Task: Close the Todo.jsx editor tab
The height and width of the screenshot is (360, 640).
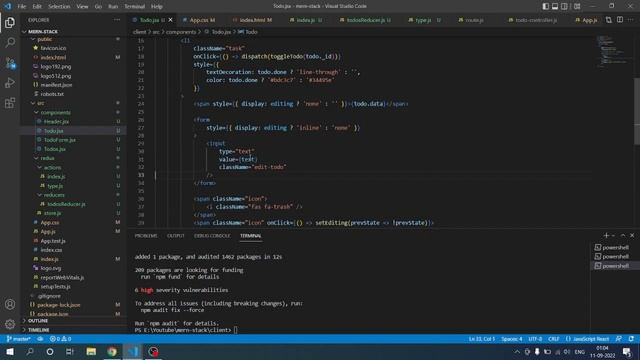Action: tap(171, 20)
